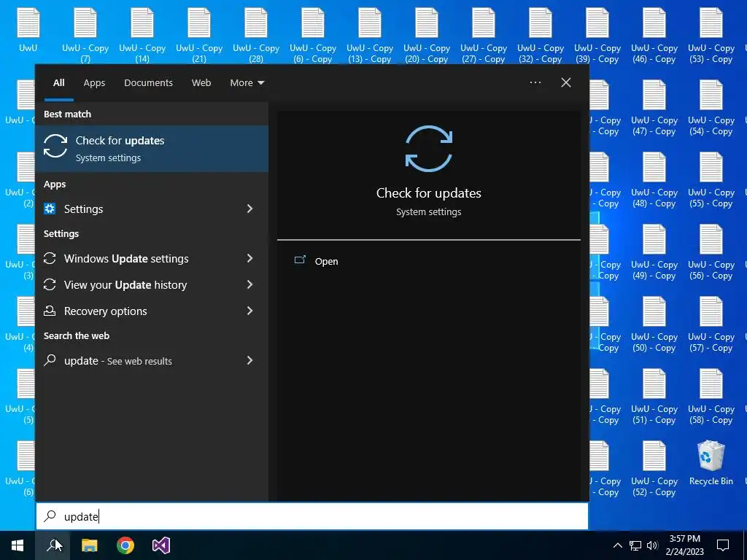747x560 pixels.
Task: Select the Recycle Bin desktop icon
Action: click(711, 462)
